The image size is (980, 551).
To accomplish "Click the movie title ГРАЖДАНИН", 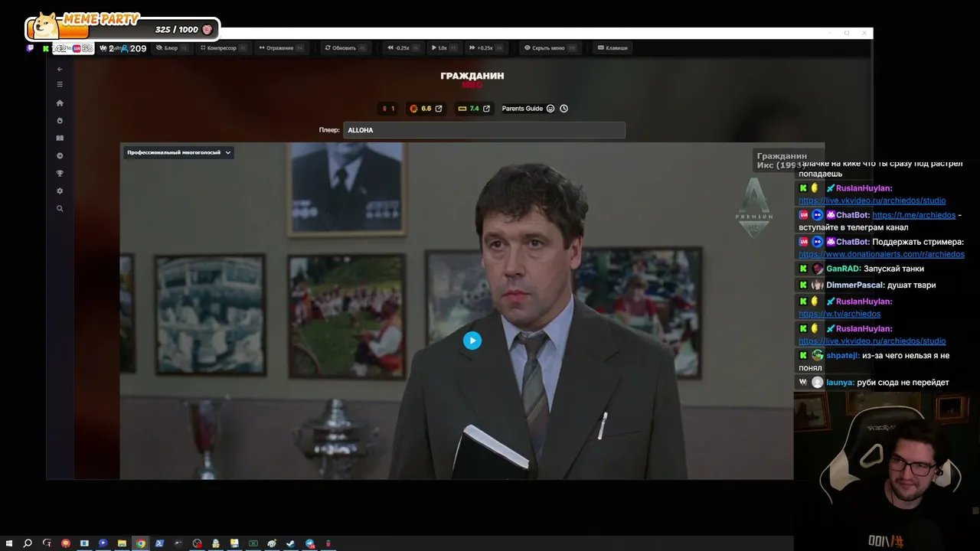I will tap(472, 76).
